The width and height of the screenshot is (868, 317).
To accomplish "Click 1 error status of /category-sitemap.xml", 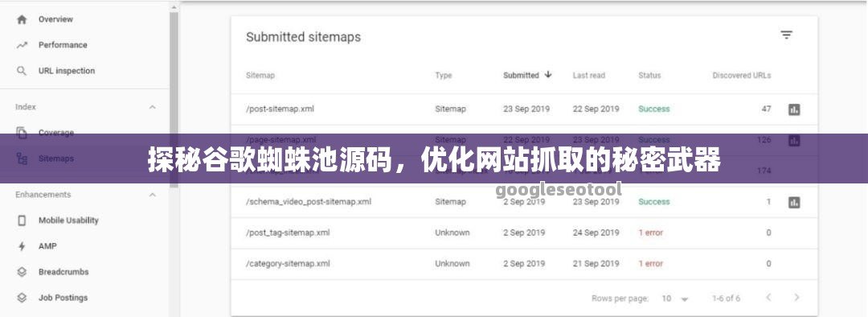I will [650, 264].
